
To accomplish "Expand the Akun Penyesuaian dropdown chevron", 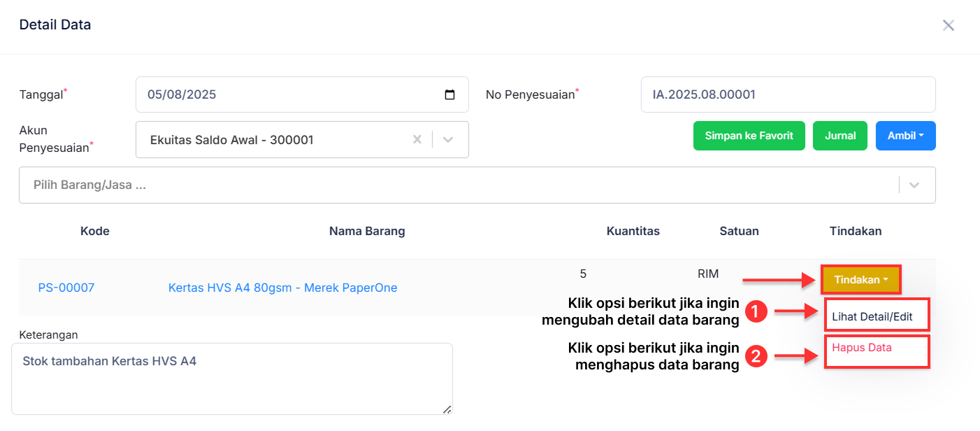I will [447, 139].
